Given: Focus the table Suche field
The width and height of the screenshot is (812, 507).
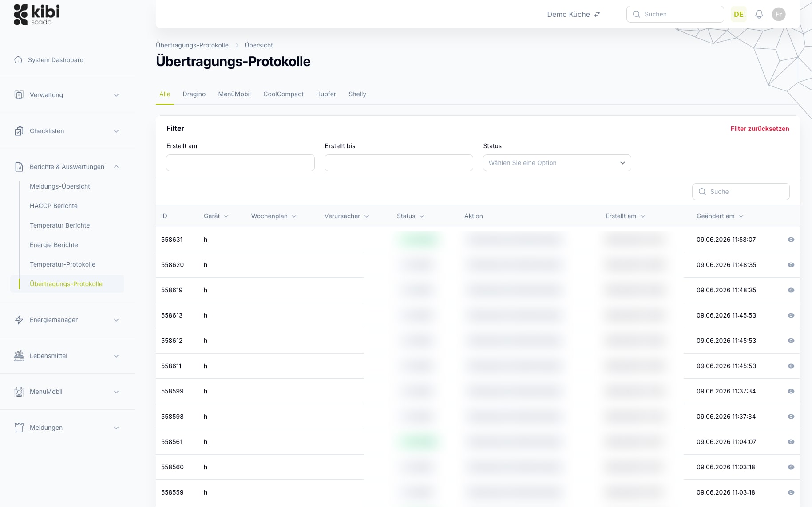Looking at the screenshot, I should (741, 192).
